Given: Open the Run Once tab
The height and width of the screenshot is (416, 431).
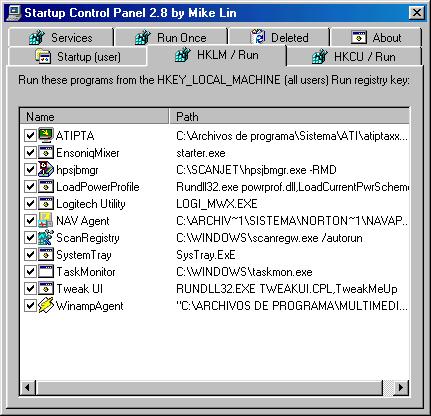Looking at the screenshot, I should point(171,38).
